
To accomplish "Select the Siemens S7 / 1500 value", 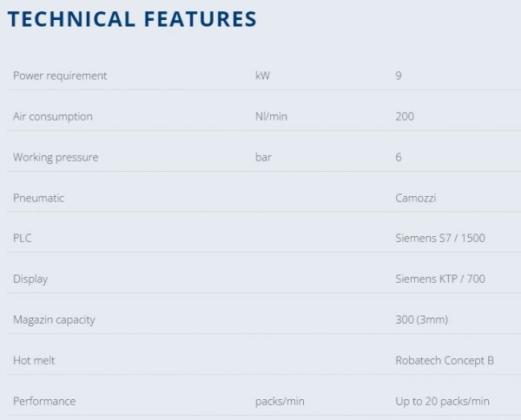I will (x=439, y=239).
